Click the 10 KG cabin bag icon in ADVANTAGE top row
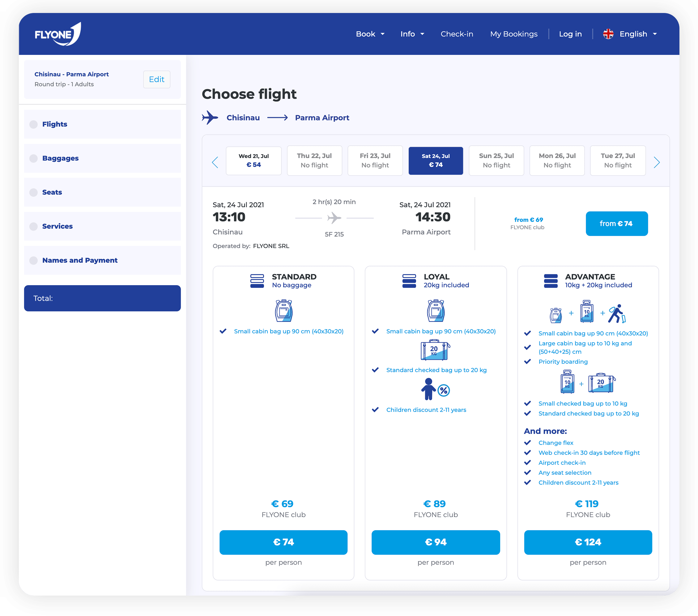Image resolution: width=698 pixels, height=616 pixels. click(587, 311)
